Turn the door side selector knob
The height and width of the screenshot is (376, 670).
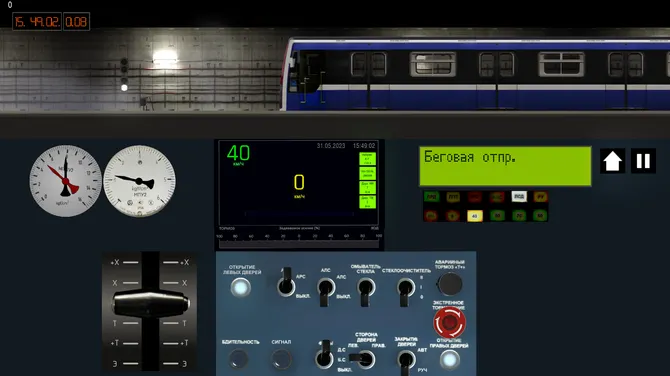point(363,359)
